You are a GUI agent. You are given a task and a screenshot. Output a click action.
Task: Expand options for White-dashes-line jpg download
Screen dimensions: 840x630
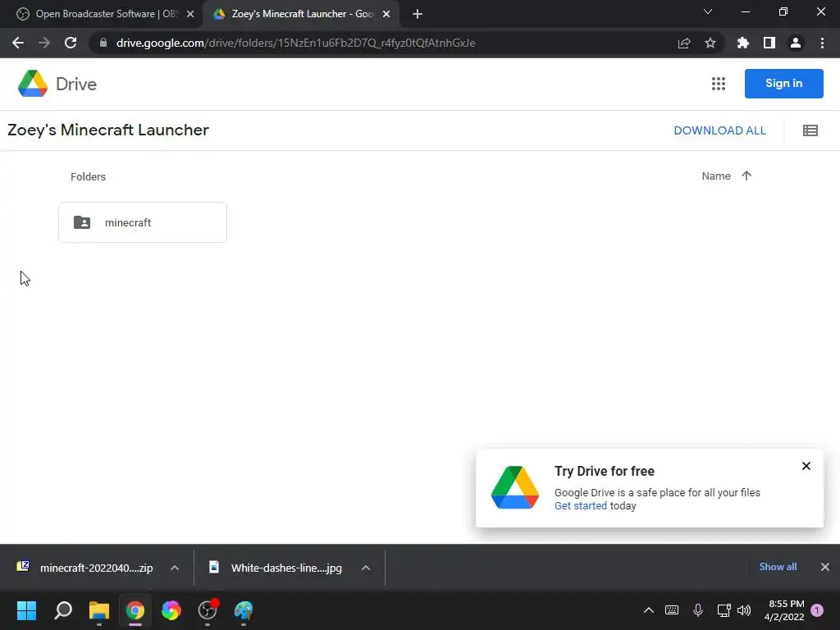[x=366, y=568]
